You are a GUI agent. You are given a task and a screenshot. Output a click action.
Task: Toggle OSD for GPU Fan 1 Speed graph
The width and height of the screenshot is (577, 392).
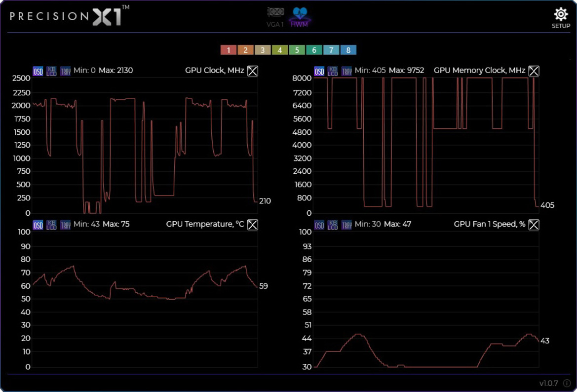point(319,225)
